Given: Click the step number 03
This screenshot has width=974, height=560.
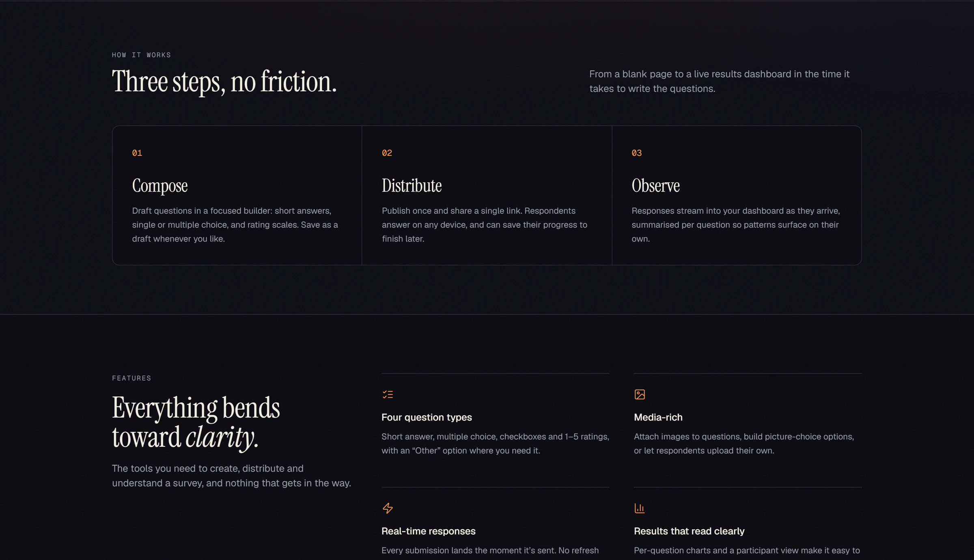Looking at the screenshot, I should click(637, 153).
